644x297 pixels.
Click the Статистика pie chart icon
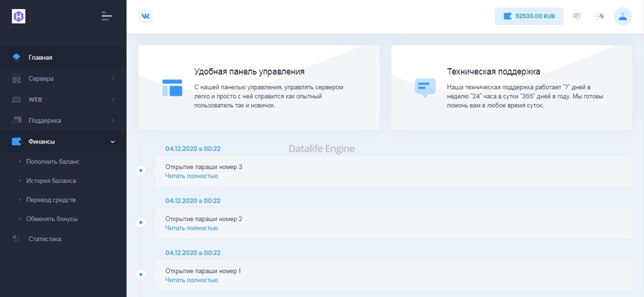(17, 239)
